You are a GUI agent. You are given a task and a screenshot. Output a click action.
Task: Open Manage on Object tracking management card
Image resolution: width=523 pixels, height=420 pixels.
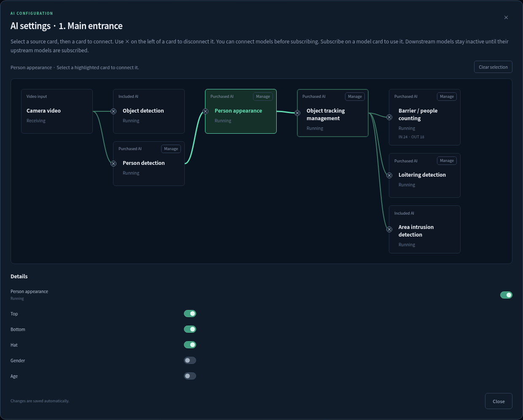[355, 97]
